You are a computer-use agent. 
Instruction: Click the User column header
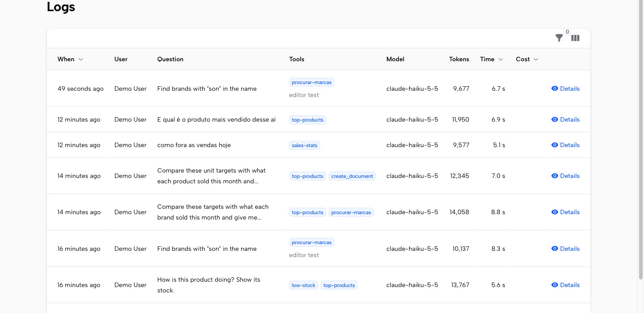point(121,59)
